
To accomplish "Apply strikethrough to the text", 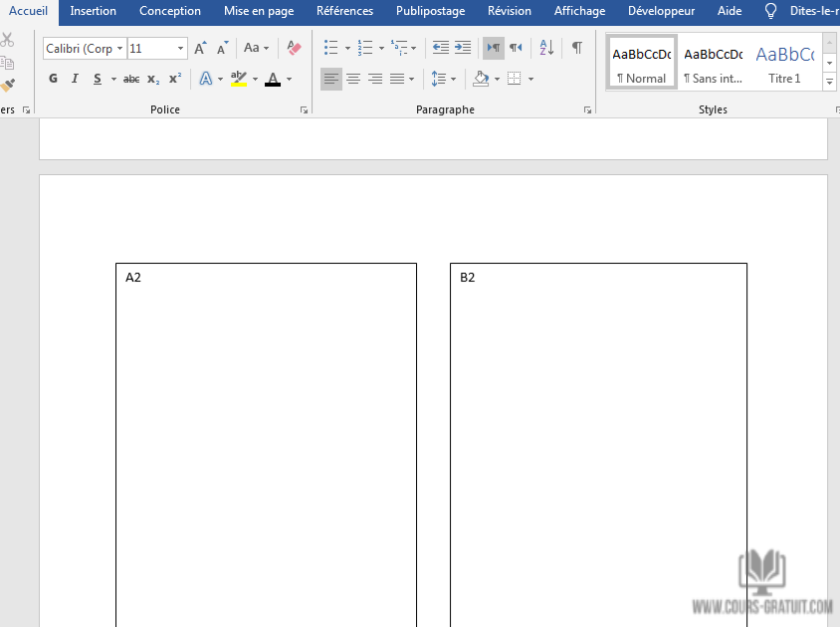I will [131, 79].
